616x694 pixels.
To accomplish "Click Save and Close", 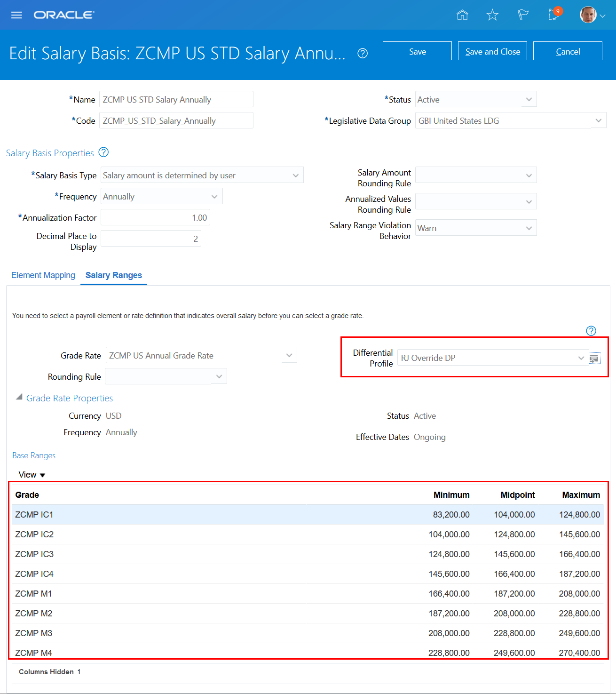I will click(x=492, y=51).
